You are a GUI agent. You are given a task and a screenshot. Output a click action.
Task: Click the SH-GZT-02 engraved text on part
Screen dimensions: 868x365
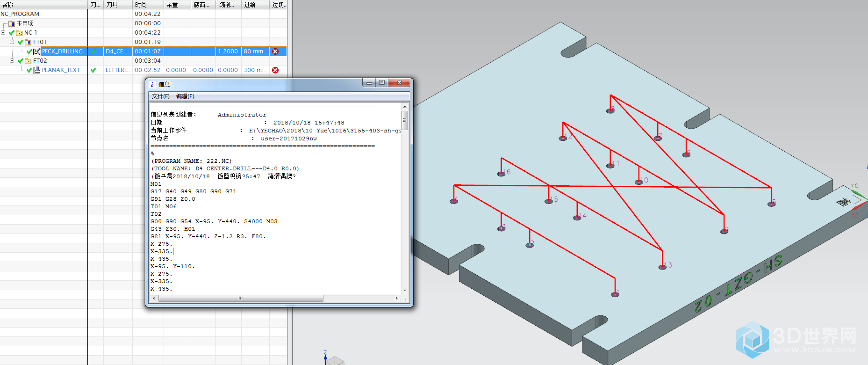[x=738, y=285]
